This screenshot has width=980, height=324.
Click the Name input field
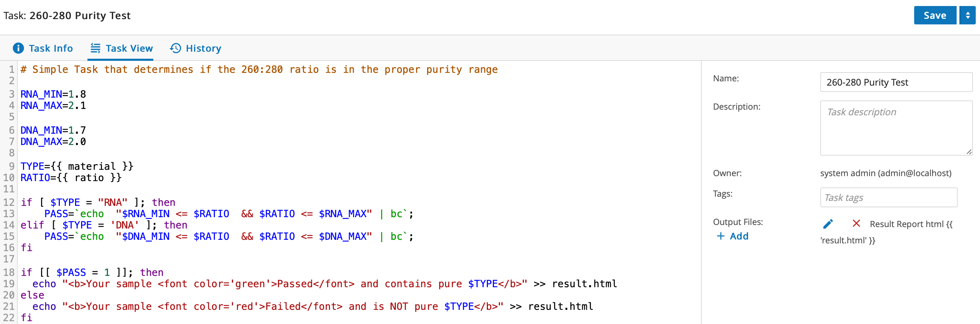coord(896,82)
